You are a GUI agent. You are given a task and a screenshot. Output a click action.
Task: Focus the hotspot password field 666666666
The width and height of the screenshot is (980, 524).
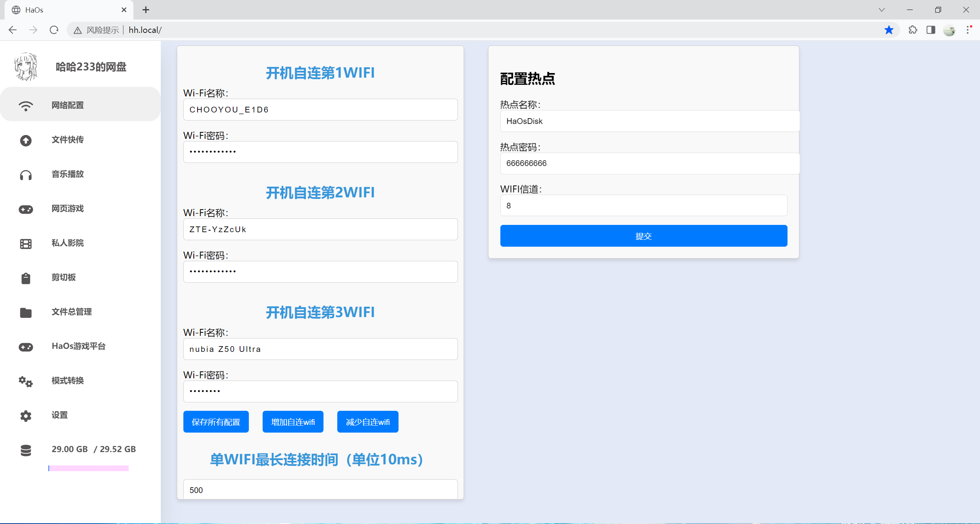pos(650,163)
